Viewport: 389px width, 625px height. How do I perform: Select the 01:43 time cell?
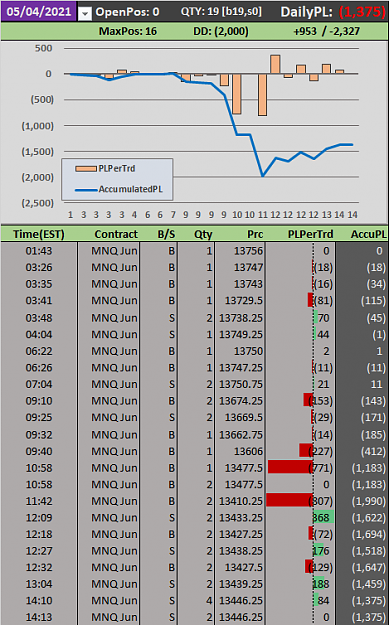39,251
